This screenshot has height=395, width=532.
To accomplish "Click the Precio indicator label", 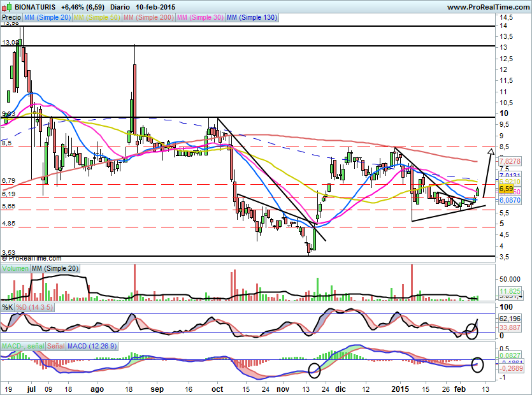I will 11,18.
